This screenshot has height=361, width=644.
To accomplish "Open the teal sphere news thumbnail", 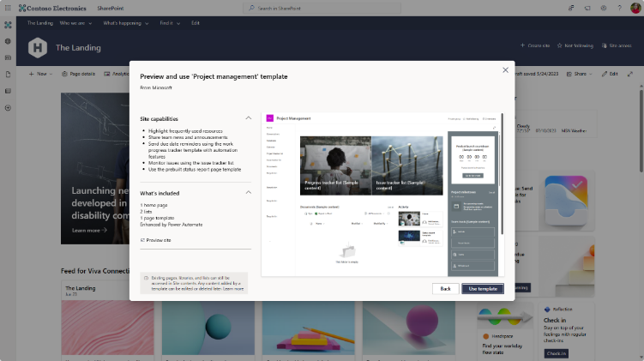I will tap(208, 328).
